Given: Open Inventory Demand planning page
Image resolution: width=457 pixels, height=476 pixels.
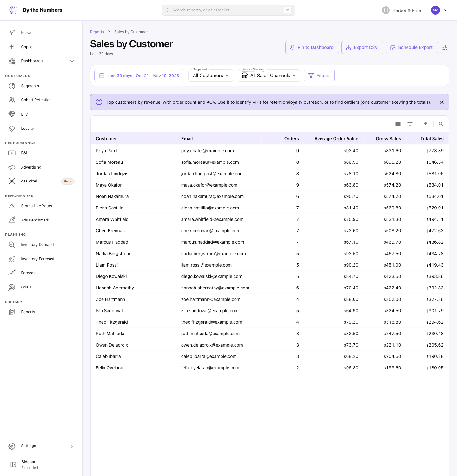Looking at the screenshot, I should [41, 245].
